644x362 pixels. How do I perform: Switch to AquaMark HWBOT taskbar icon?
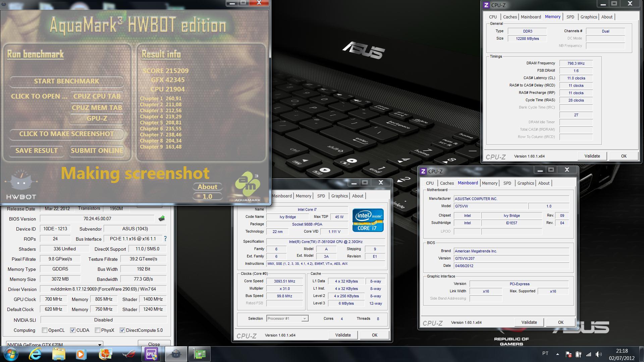click(x=176, y=354)
